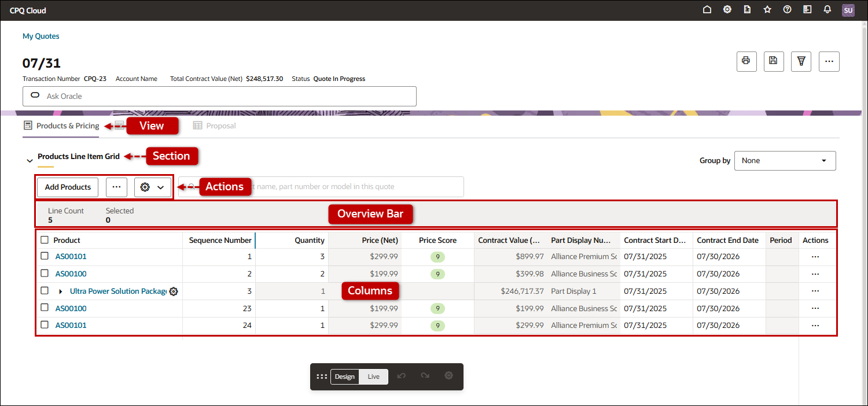This screenshot has height=406, width=868.
Task: Collapse the Products Line Item Grid section
Action: (30, 161)
